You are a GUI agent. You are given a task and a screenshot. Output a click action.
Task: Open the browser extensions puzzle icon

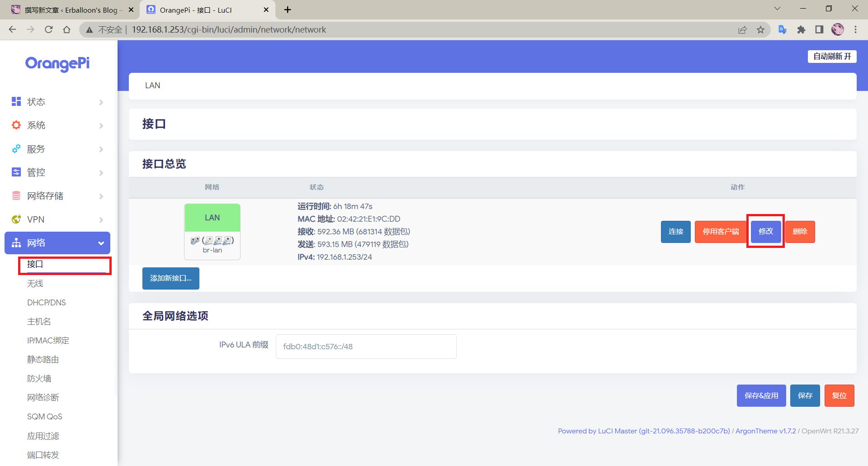tap(801, 29)
